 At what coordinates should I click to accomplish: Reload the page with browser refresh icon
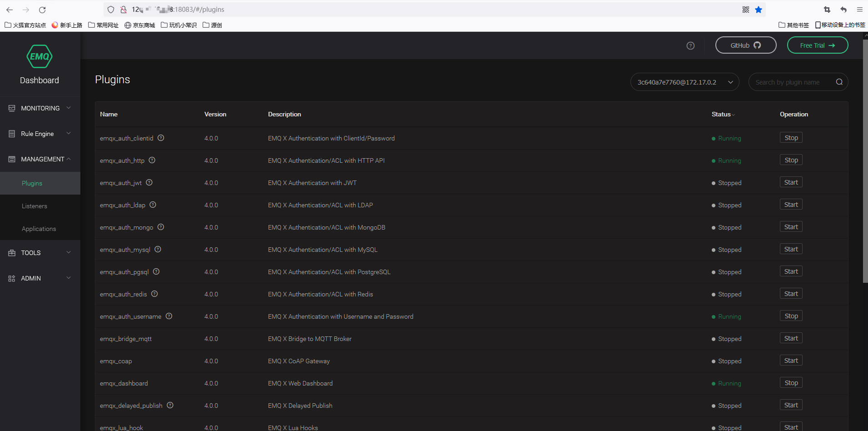(42, 10)
